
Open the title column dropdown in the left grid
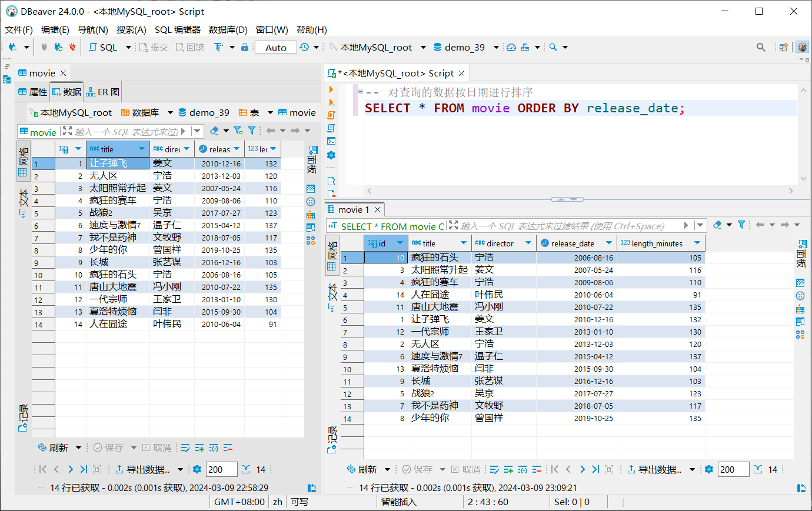[x=142, y=149]
